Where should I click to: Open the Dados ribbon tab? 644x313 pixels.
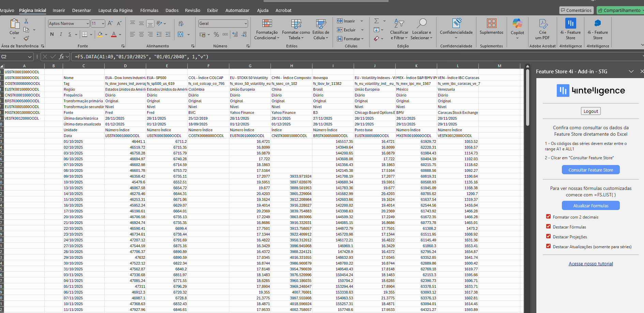pyautogui.click(x=172, y=11)
